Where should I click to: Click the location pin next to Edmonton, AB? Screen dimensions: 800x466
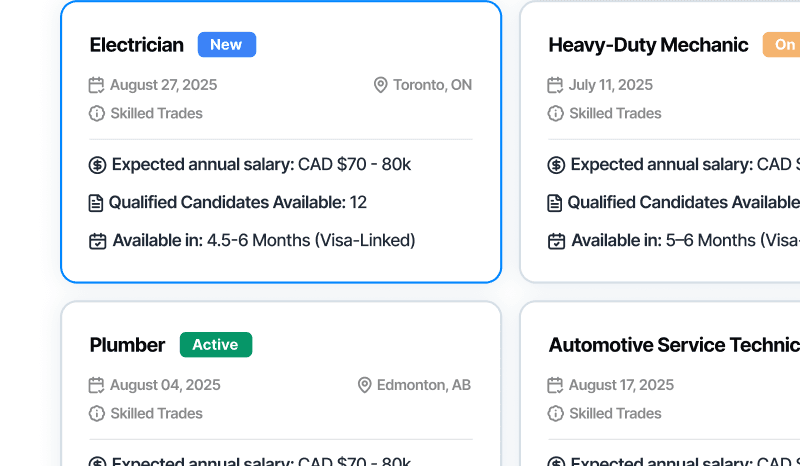[364, 385]
